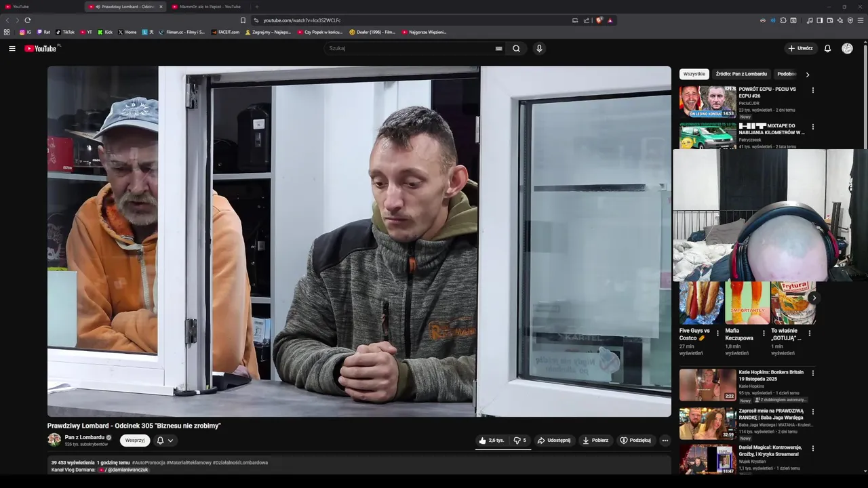Open POWRÓT ECPU video thumbnail
The height and width of the screenshot is (488, 868).
pos(707,102)
